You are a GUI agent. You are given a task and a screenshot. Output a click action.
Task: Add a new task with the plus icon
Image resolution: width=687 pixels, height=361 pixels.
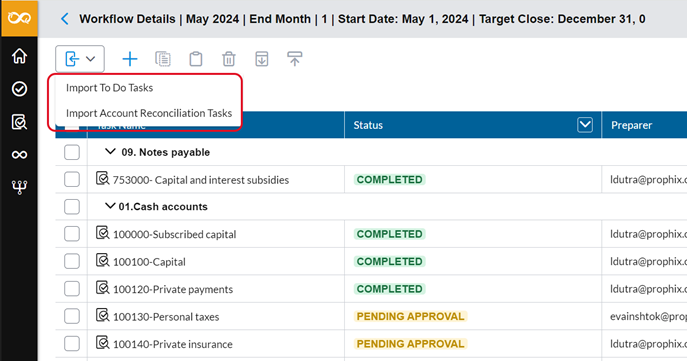(x=130, y=59)
